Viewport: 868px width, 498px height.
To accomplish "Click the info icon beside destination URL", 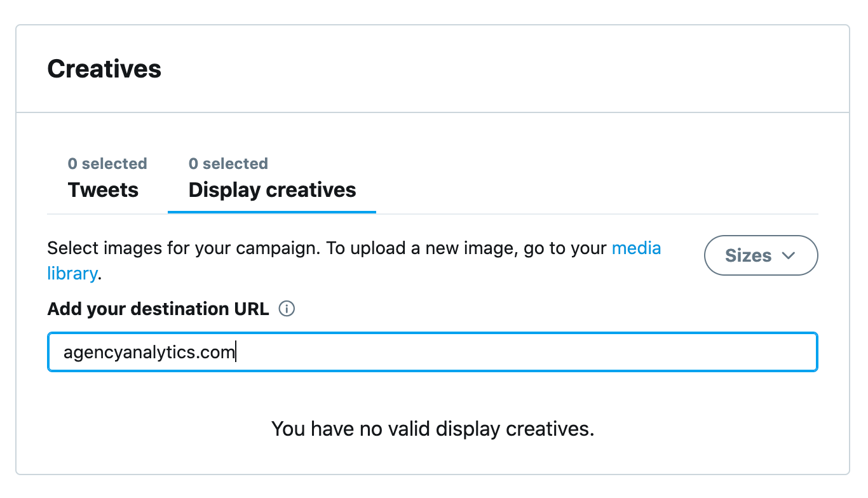I will coord(287,309).
